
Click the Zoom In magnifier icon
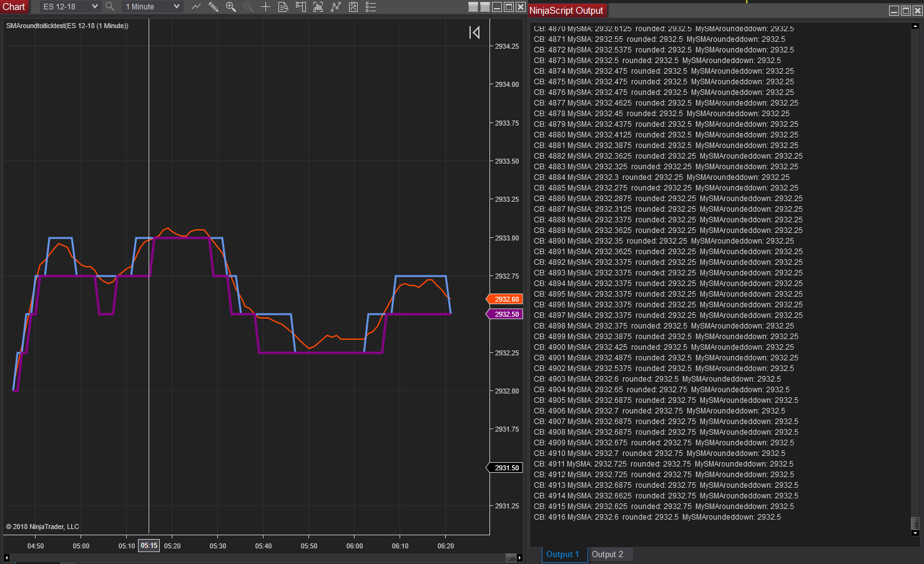coord(231,7)
